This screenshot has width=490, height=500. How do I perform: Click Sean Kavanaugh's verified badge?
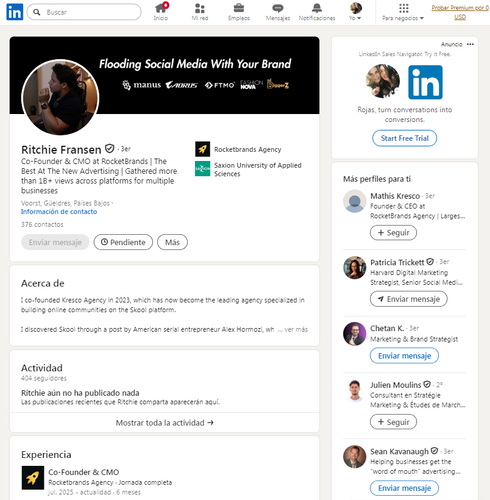point(434,451)
